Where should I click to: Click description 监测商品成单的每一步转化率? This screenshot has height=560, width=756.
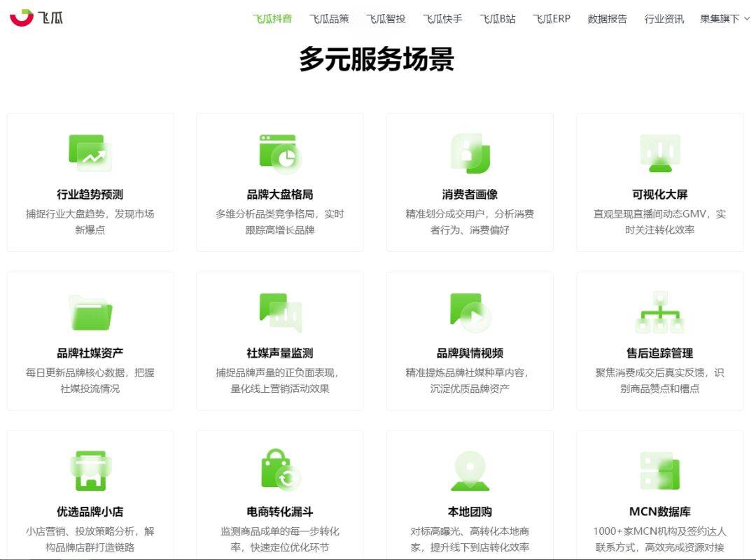pos(280,539)
